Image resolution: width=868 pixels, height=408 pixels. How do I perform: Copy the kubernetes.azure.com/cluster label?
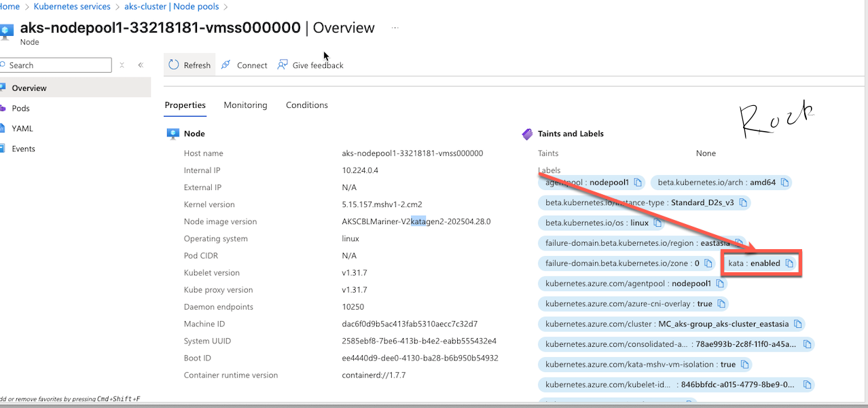pyautogui.click(x=798, y=324)
